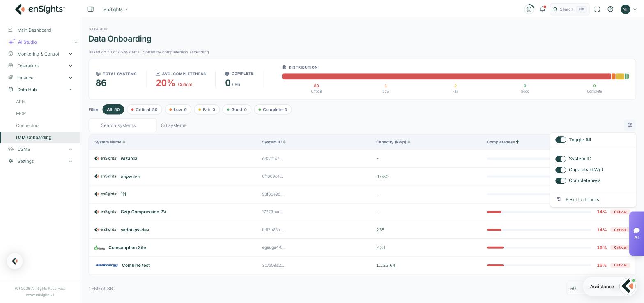This screenshot has width=644, height=303.
Task: Click the enSights logo in sidebar
Action: (x=40, y=9)
